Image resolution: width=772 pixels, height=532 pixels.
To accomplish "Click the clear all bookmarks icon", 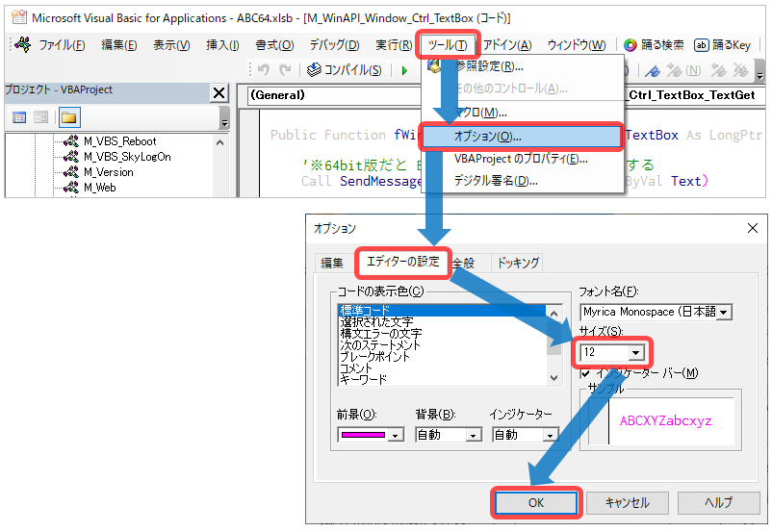I will [740, 71].
